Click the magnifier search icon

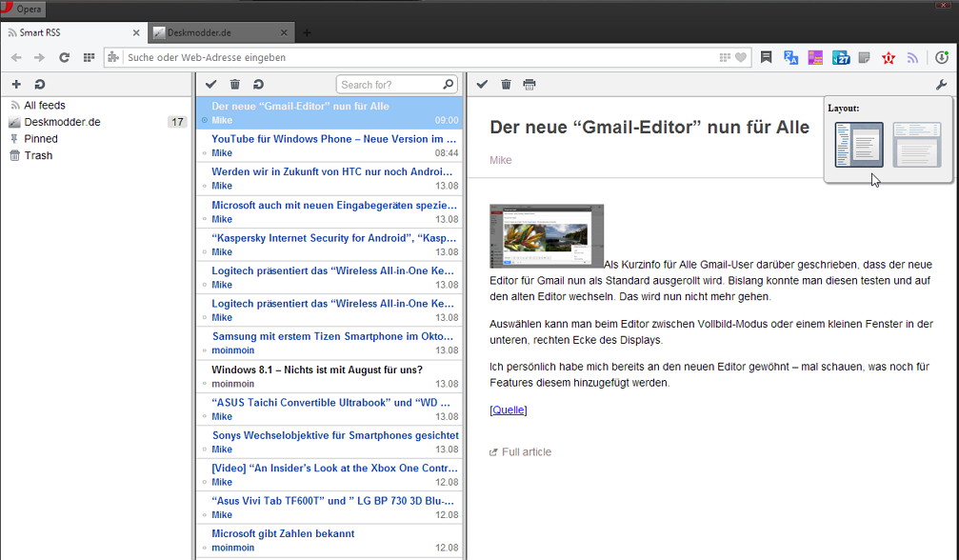coord(449,84)
